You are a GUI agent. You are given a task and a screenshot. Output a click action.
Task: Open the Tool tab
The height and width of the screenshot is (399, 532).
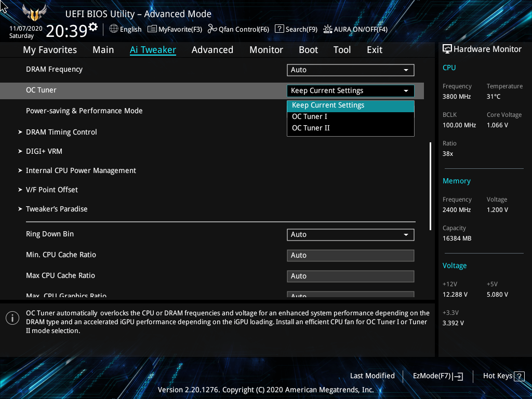342,50
